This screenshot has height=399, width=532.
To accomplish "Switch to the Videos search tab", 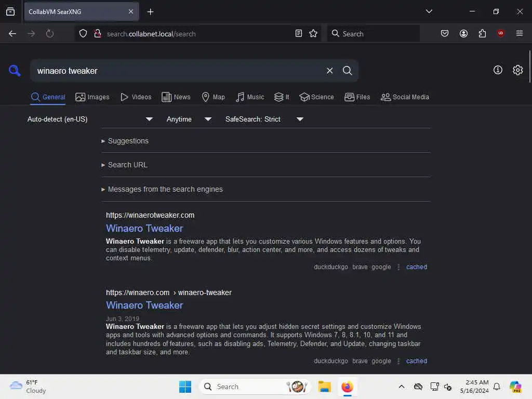I will (x=136, y=97).
